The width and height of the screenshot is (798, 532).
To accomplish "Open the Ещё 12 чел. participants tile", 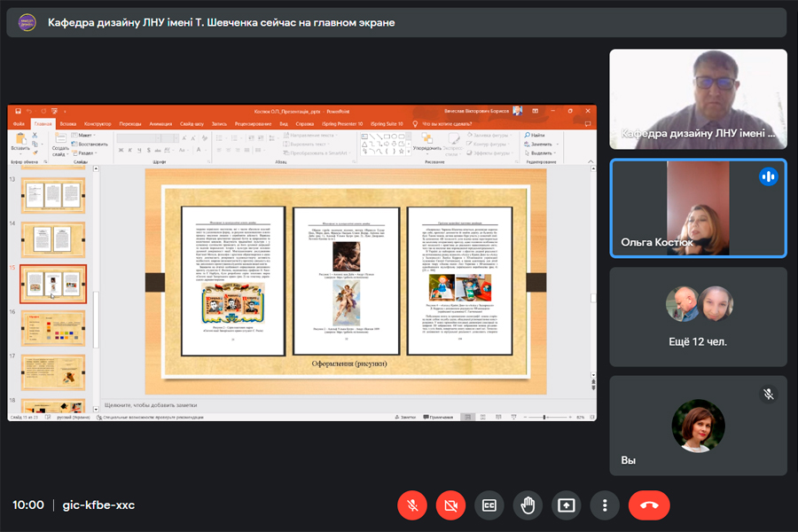I will [698, 317].
